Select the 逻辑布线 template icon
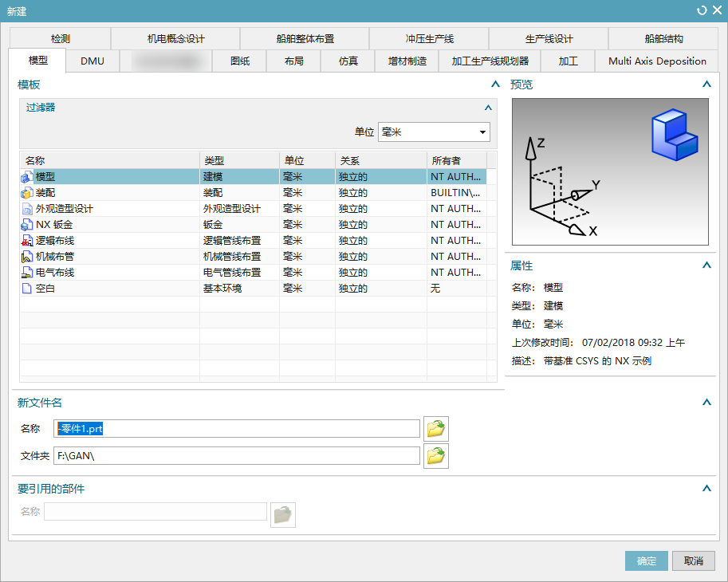Viewport: 728px width, 582px height. pyautogui.click(x=27, y=241)
